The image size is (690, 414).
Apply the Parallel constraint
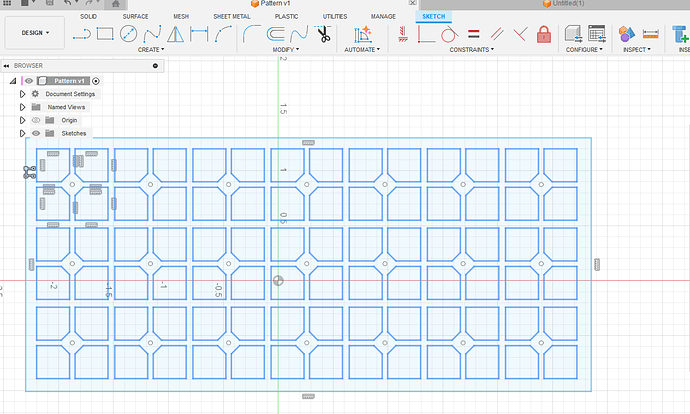tap(497, 34)
